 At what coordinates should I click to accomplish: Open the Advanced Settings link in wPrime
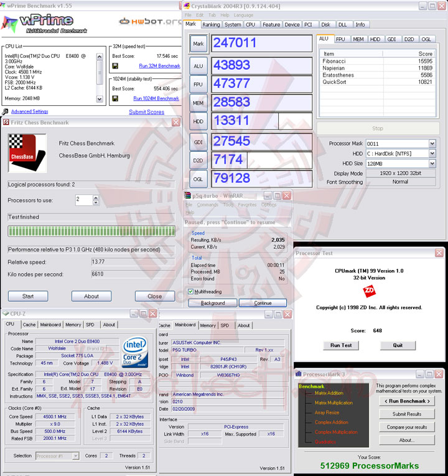click(30, 111)
